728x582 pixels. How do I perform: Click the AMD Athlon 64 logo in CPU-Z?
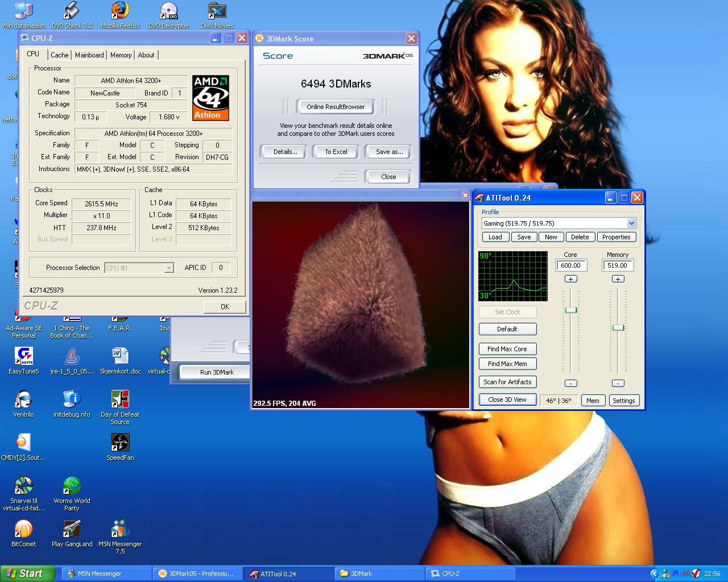click(x=210, y=98)
